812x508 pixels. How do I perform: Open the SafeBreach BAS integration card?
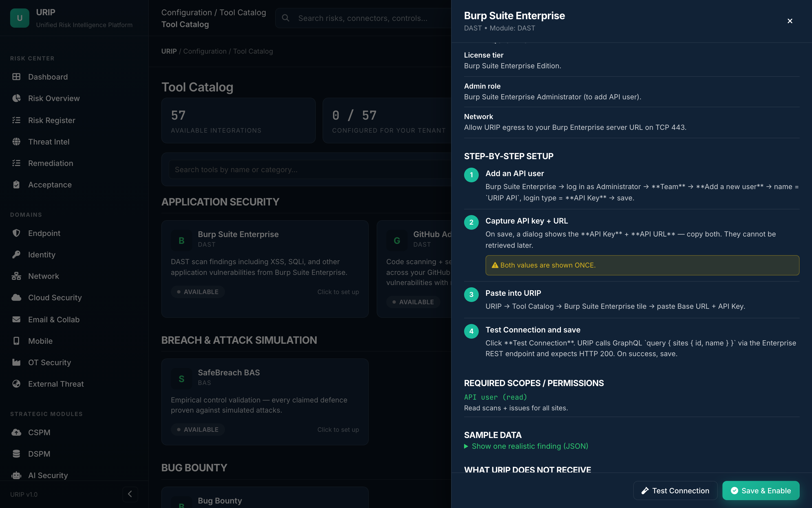265,402
